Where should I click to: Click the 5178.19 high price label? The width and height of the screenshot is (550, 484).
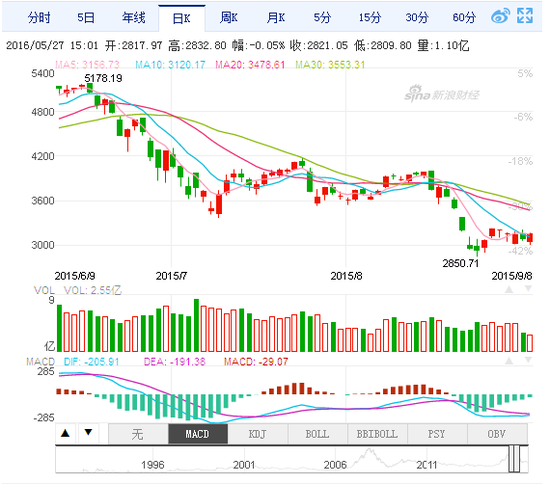(103, 78)
